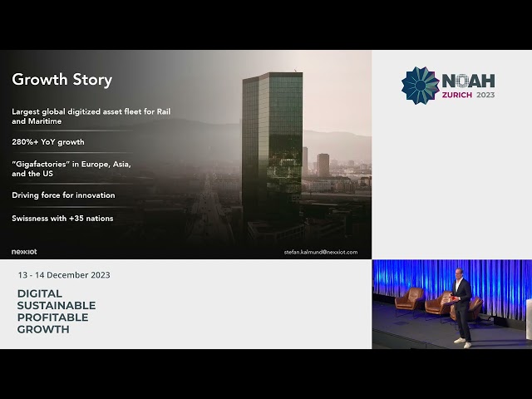
Task: Click 'Largest global digitized asset fleet' text
Action: click(x=91, y=116)
